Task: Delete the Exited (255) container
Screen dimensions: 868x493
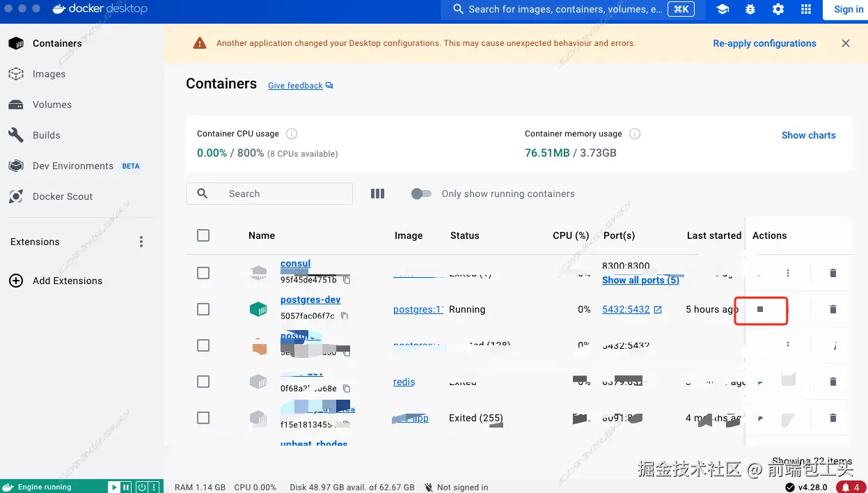Action: point(833,418)
